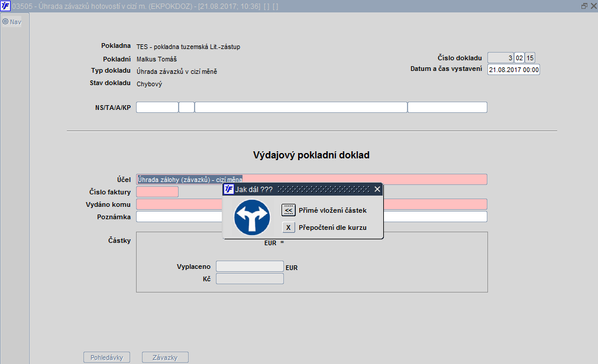The image size is (598, 364).
Task: Click the 'Jak dál ???' dialog title
Action: [x=254, y=190]
